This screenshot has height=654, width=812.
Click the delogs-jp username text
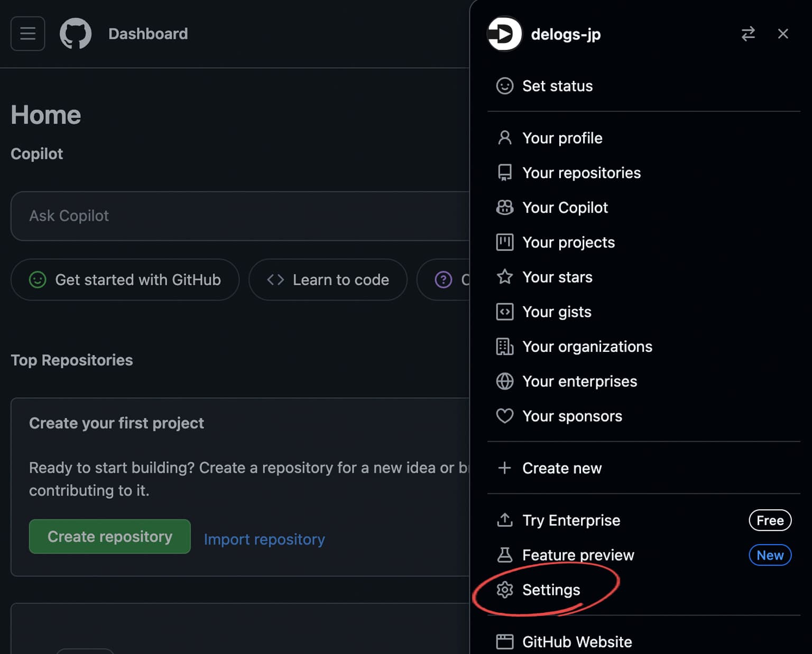(566, 34)
